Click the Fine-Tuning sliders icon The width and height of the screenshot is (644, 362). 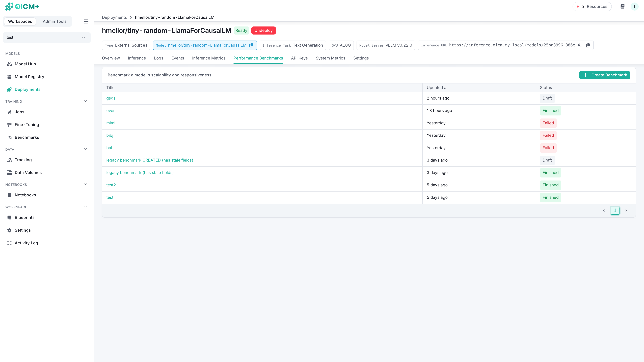[x=9, y=125]
